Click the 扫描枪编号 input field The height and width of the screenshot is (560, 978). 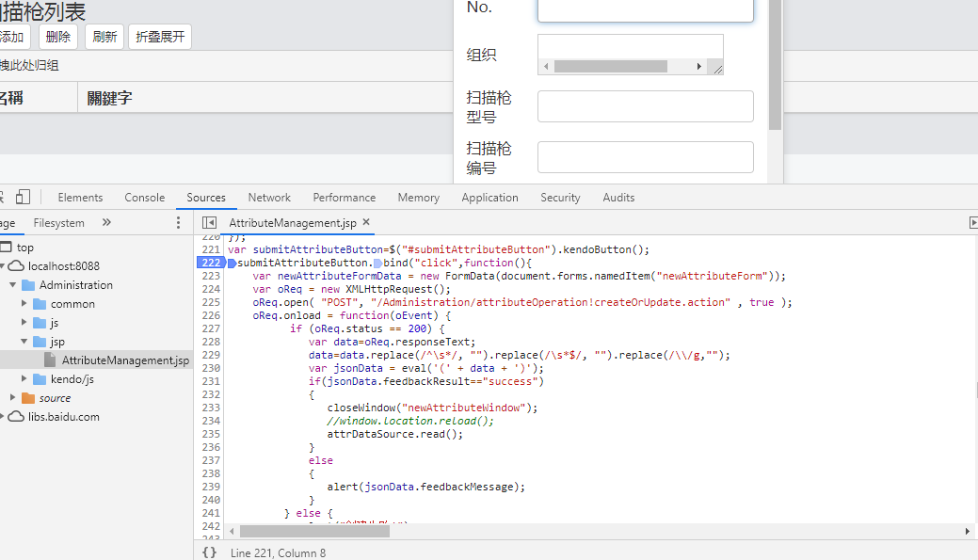pos(646,157)
